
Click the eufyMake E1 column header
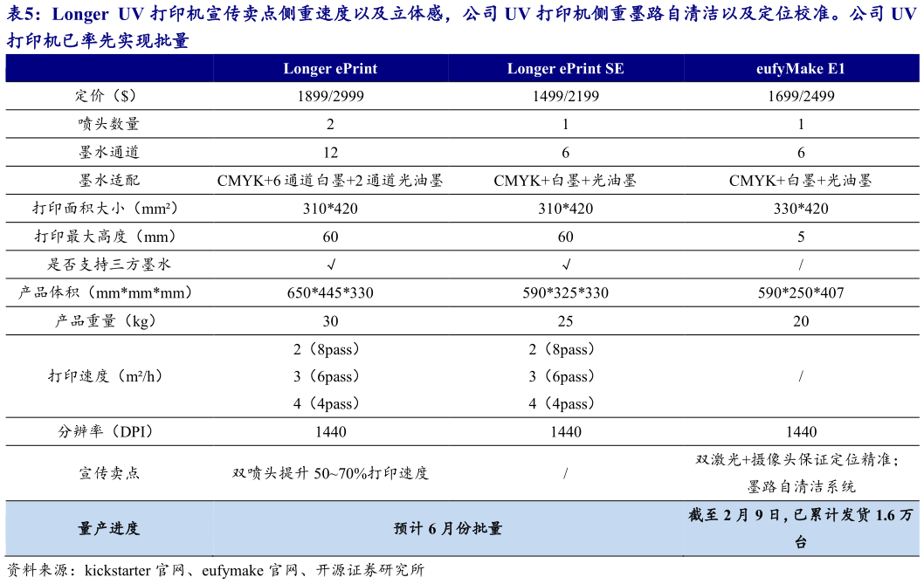[x=801, y=68]
